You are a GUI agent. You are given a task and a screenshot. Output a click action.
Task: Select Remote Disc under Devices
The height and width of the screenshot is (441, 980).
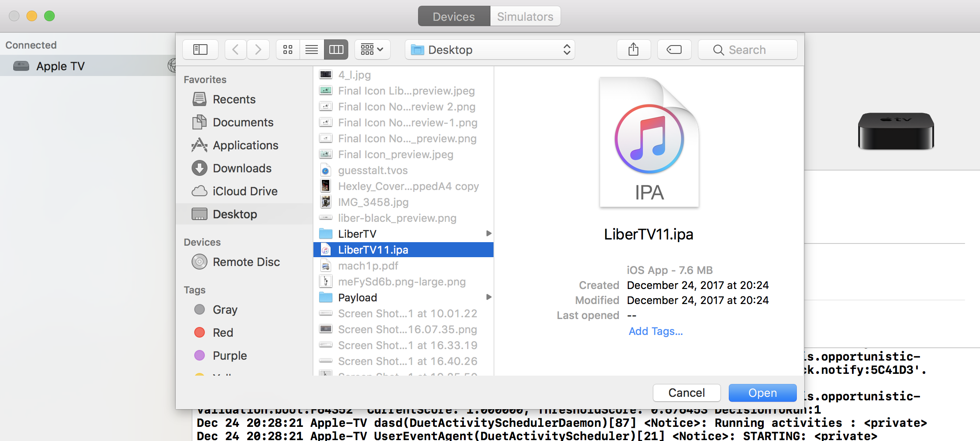coord(244,262)
